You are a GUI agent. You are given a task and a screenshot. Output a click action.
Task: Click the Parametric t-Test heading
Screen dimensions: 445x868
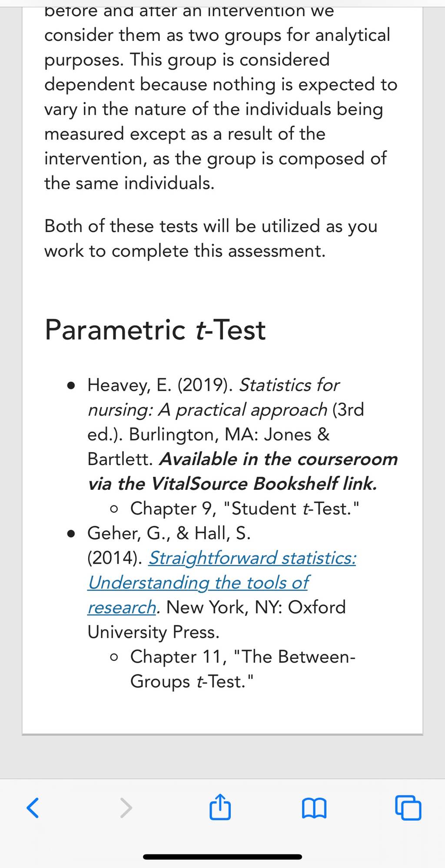point(155,330)
